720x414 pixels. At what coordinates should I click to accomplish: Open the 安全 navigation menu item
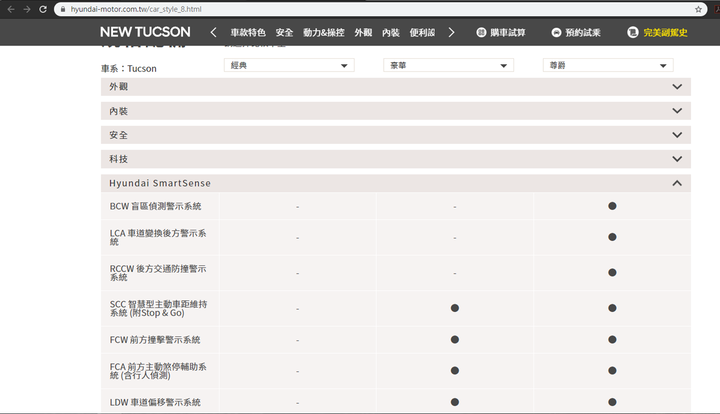tap(284, 33)
